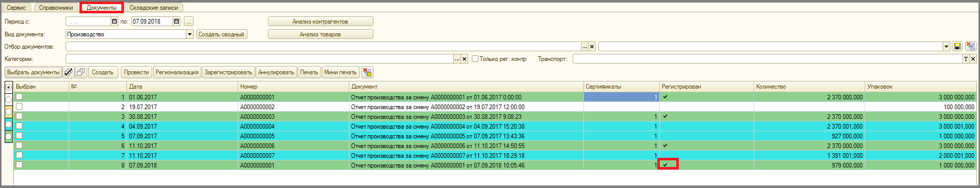Tick Выбран checkbox for row 8
This screenshot has height=188, width=980.
19,165
